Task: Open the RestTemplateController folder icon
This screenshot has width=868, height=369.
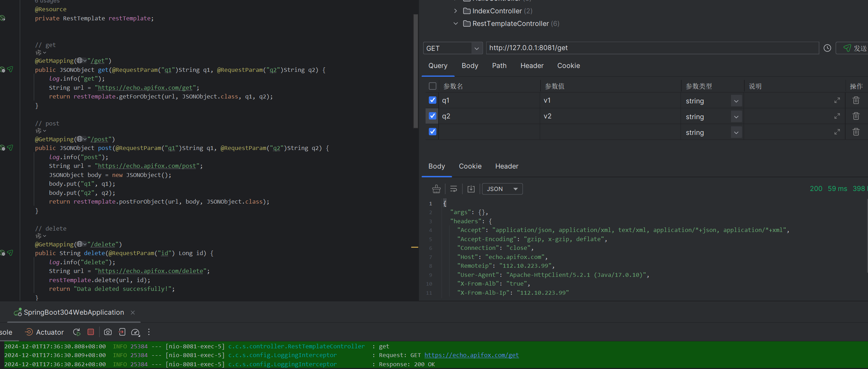Action: pos(467,23)
